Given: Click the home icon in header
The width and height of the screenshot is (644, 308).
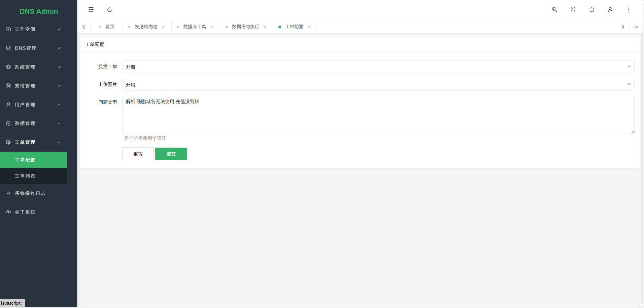Looking at the screenshot, I should click(x=591, y=10).
